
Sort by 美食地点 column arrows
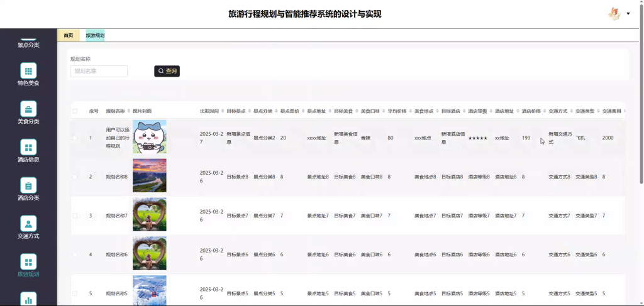coord(438,111)
